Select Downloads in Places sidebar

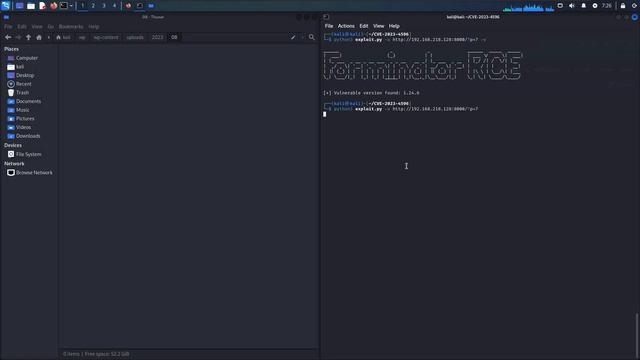click(x=29, y=136)
